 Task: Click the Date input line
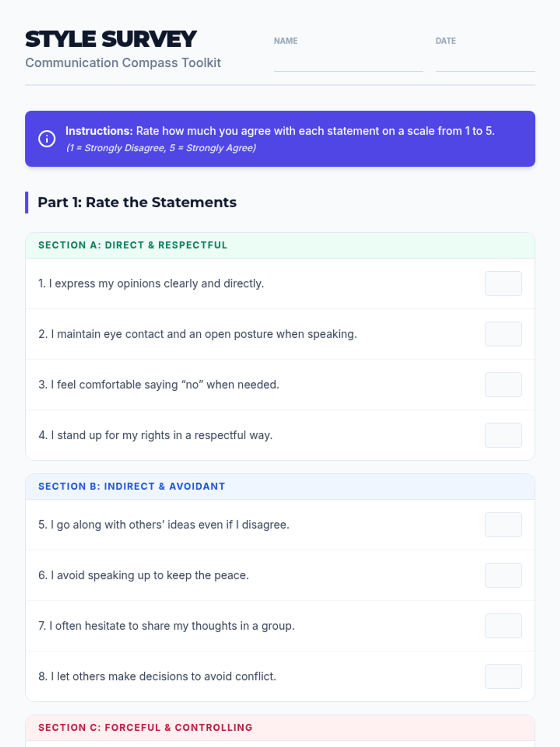[x=485, y=63]
